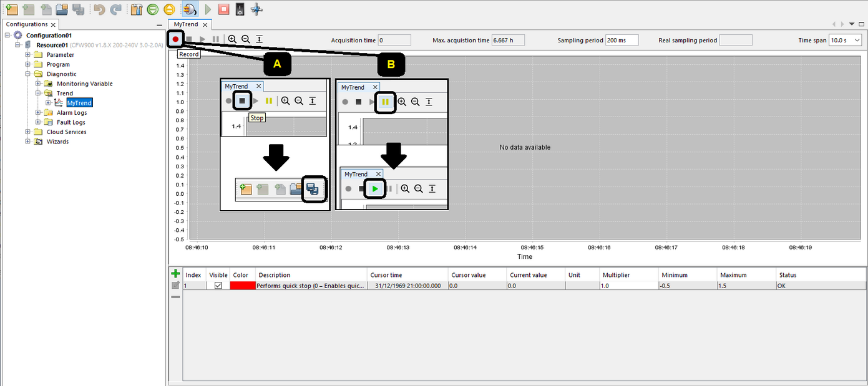Viewport: 868px width, 386px height.
Task: Click the fit vertical scale icon
Action: (258, 39)
